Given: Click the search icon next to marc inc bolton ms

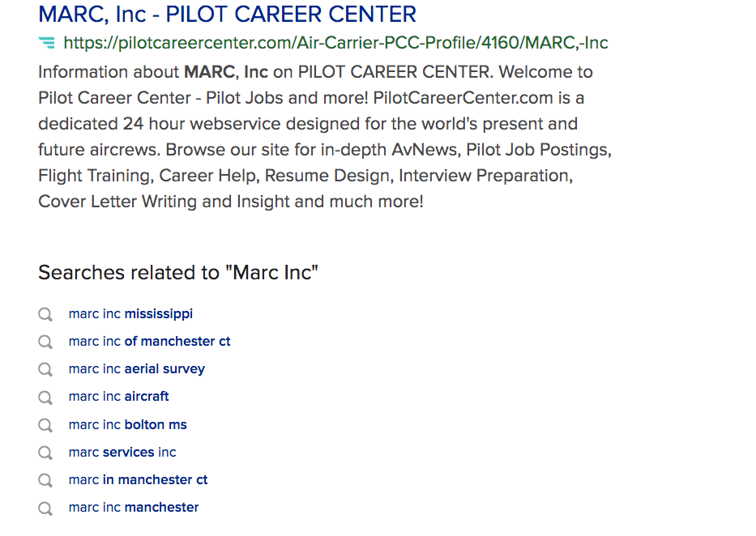Looking at the screenshot, I should pos(45,425).
